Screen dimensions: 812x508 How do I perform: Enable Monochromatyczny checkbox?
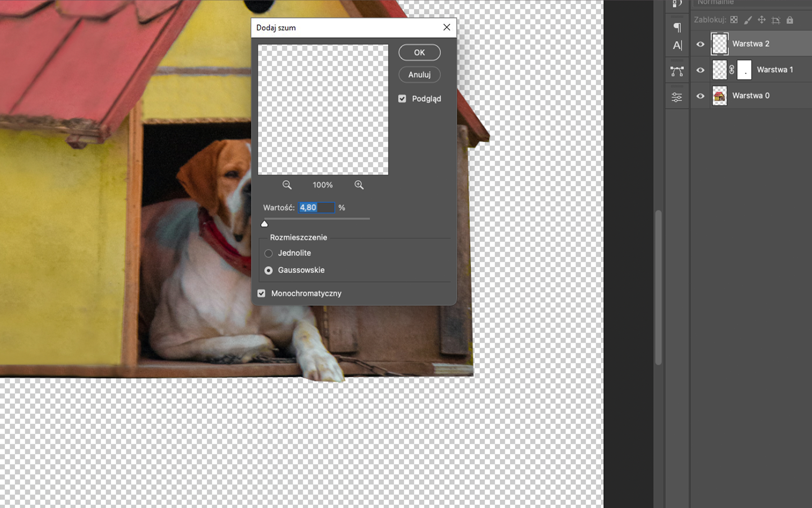(261, 293)
